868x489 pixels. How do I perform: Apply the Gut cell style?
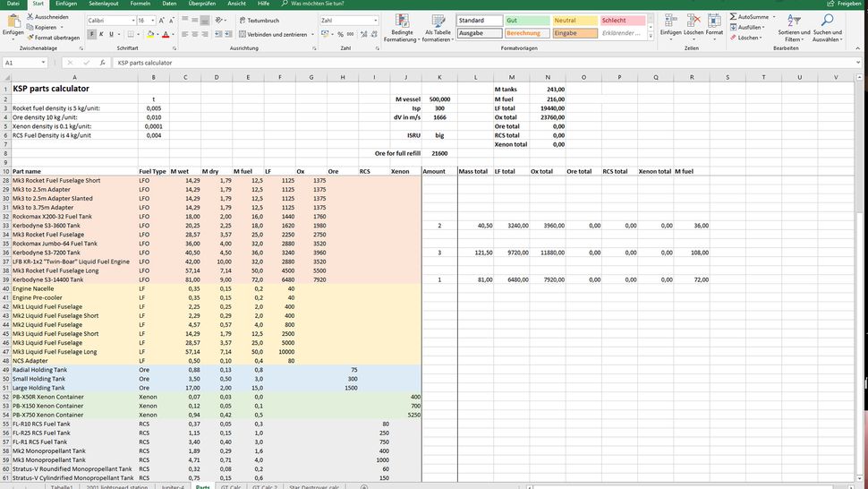click(x=527, y=21)
